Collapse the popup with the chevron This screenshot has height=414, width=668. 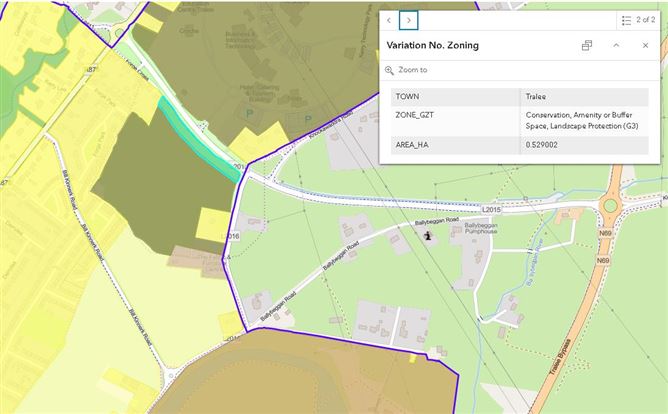pyautogui.click(x=616, y=46)
